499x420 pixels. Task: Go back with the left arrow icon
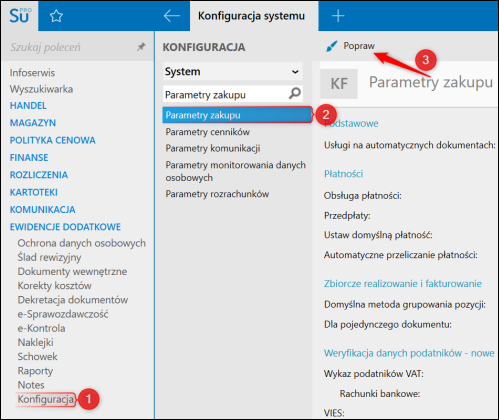point(172,16)
